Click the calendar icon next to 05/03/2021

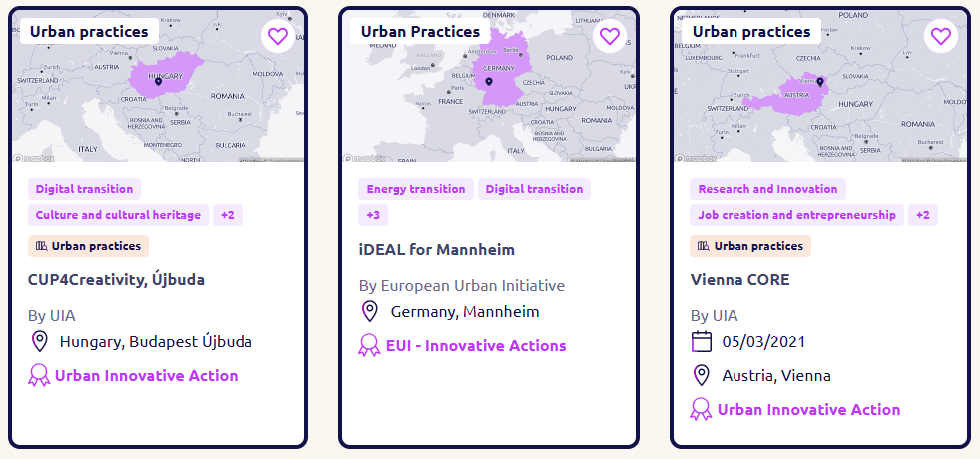702,341
